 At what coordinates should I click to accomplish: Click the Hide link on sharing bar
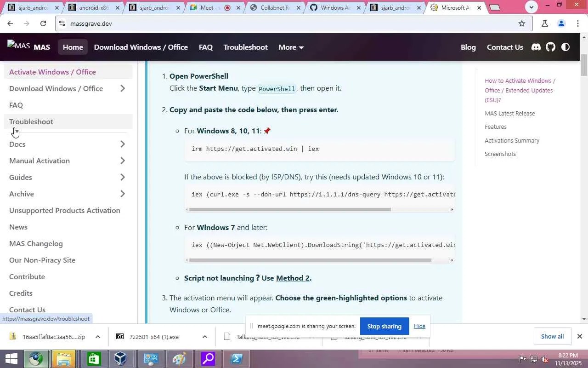click(x=419, y=326)
